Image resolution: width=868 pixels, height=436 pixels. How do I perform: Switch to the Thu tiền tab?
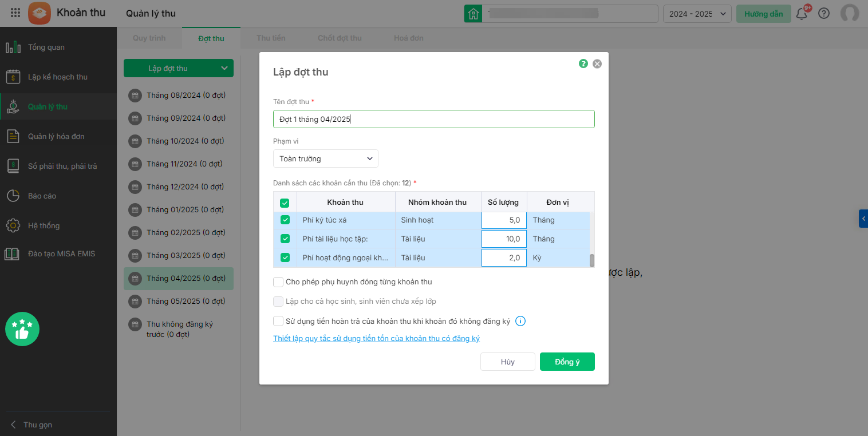point(271,38)
